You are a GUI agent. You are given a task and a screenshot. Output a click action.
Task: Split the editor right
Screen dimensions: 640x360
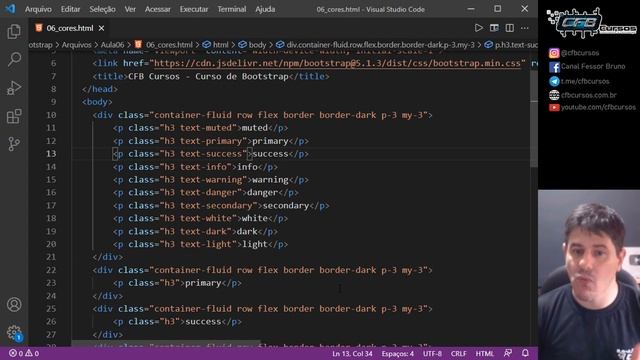pyautogui.click(x=510, y=28)
